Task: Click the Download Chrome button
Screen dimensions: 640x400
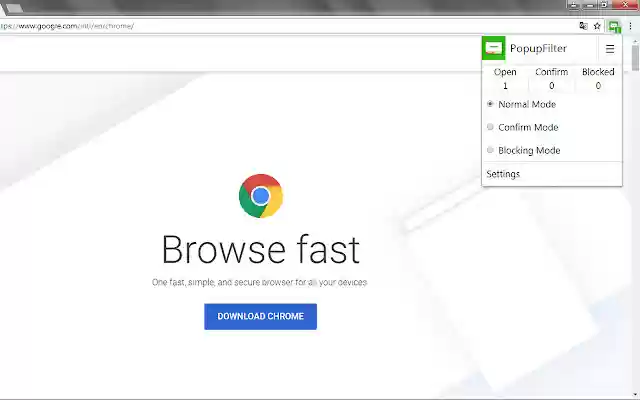Action: 260,316
